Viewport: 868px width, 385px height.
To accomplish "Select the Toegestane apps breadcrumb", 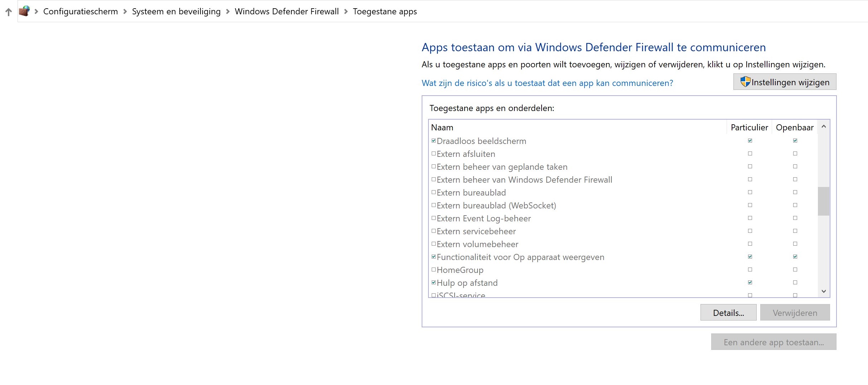I will (x=385, y=11).
